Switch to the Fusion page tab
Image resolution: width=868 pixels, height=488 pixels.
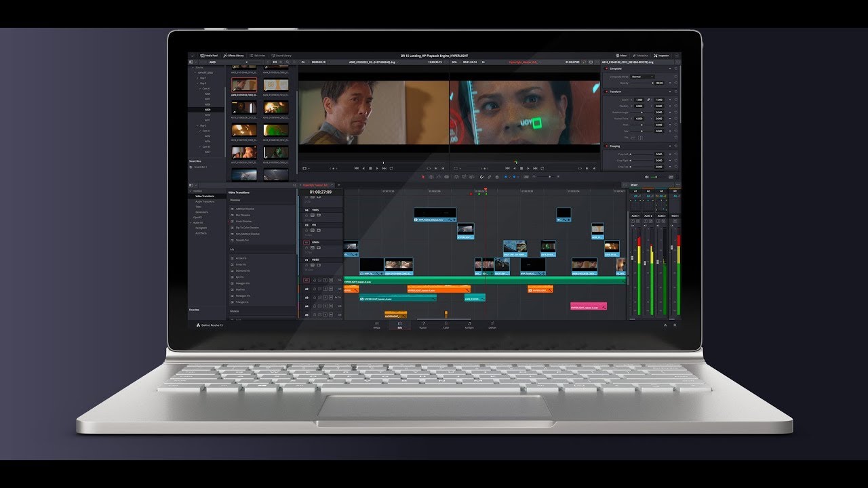coord(423,325)
